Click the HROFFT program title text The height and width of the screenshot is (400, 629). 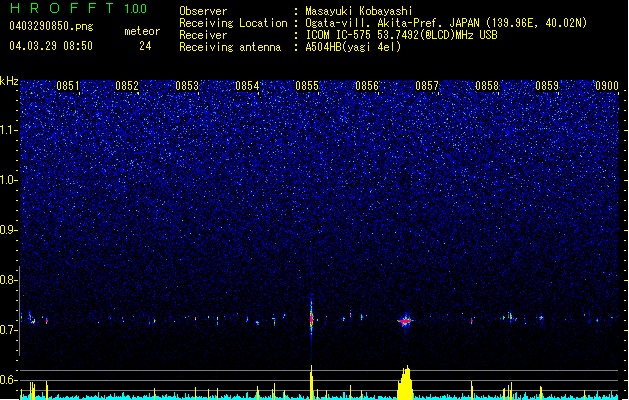tap(62, 8)
